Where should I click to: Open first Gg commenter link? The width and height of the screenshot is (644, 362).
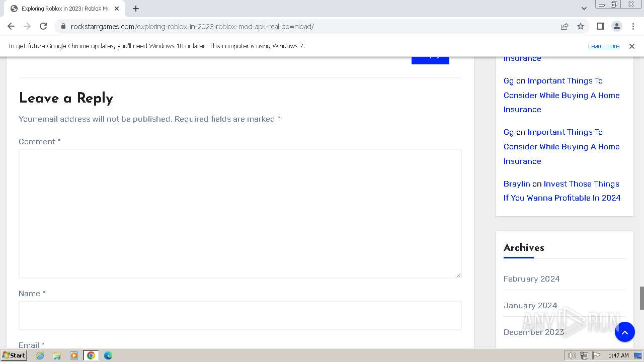pyautogui.click(x=509, y=81)
